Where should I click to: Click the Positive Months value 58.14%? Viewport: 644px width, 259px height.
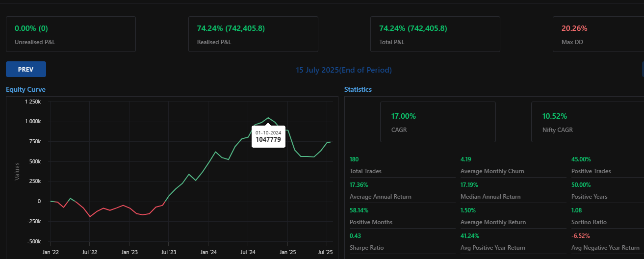coord(359,210)
